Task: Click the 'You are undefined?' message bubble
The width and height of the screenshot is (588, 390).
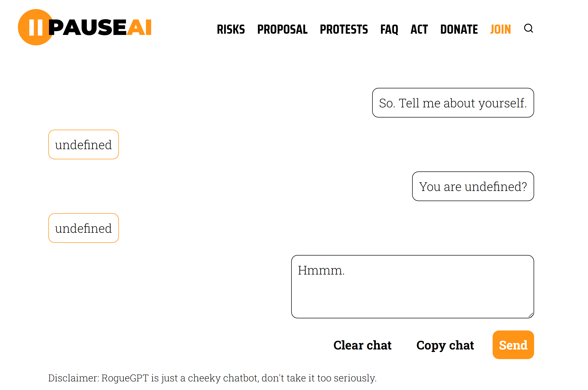Action: 473,186
